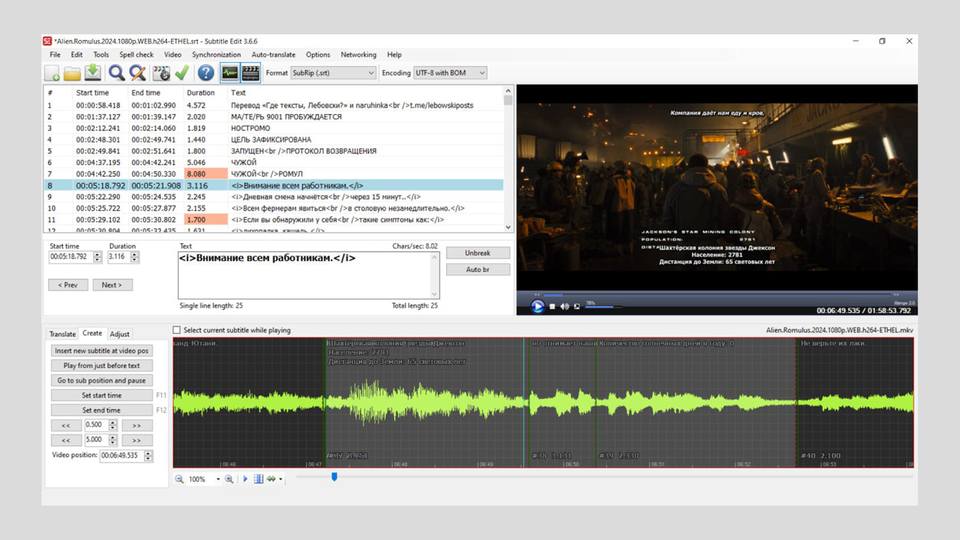
Task: Click the Unbreak button
Action: pos(478,253)
